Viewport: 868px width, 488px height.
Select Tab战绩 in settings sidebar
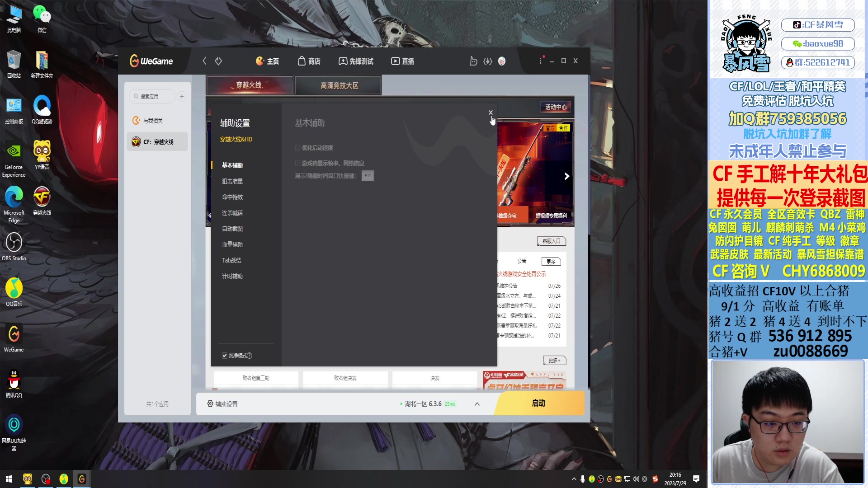(x=231, y=260)
